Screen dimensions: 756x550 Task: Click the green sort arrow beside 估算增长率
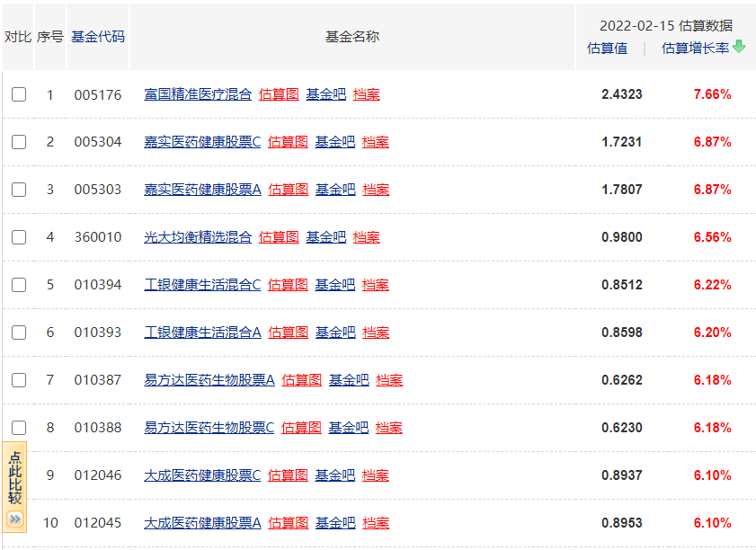739,47
